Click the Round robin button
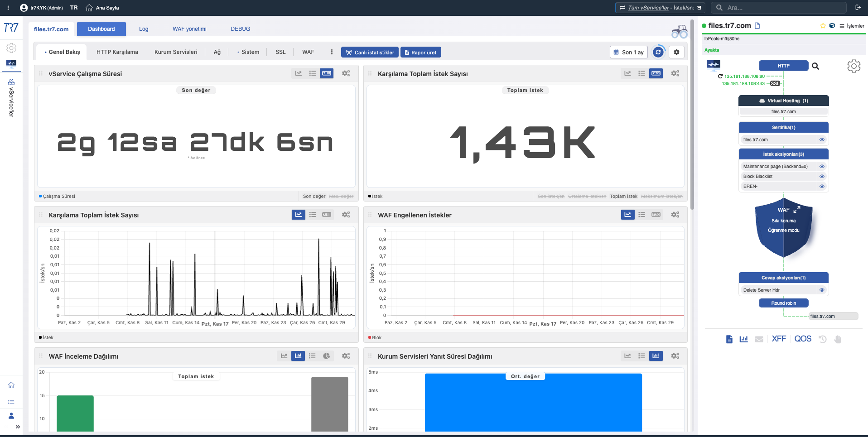 point(784,303)
